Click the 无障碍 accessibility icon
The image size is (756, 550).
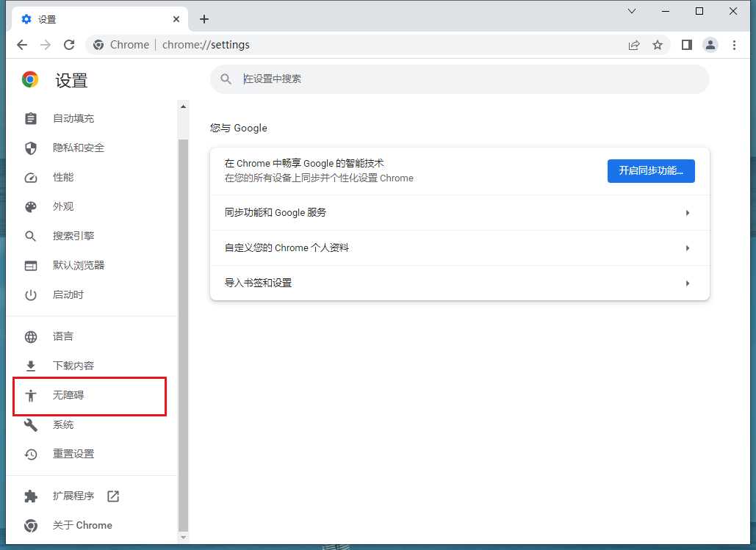pyautogui.click(x=31, y=396)
